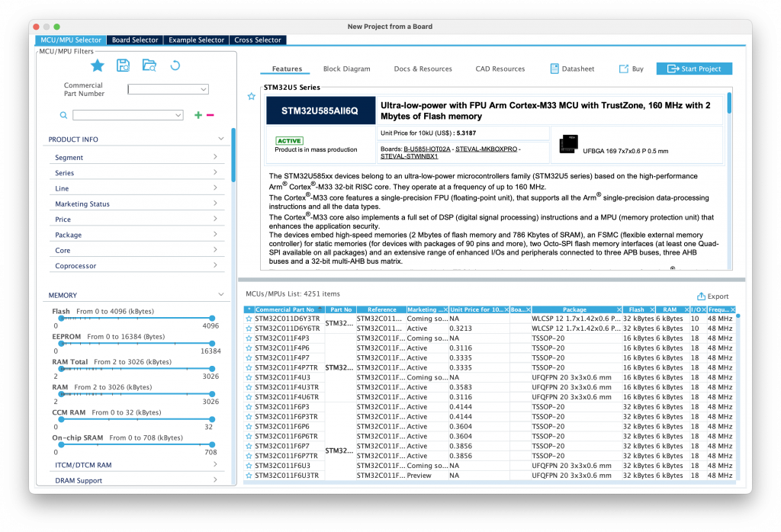Star the STM32C011F4P7 row
The image size is (781, 532).
tap(249, 357)
